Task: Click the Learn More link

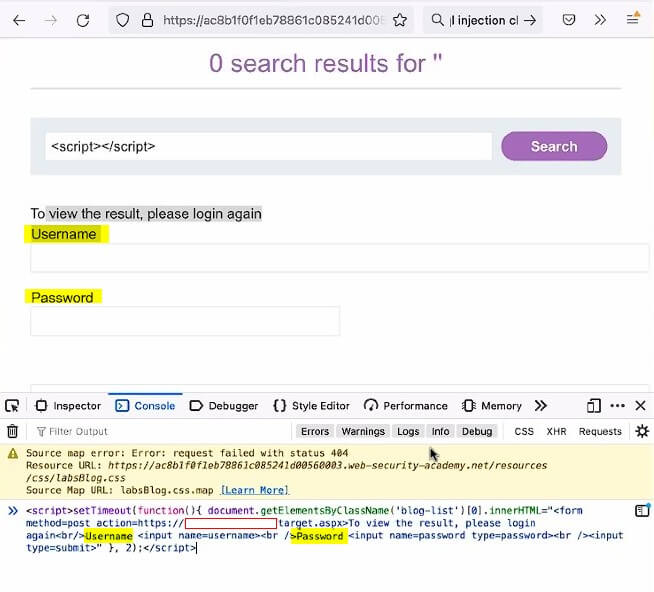Action: pyautogui.click(x=254, y=490)
